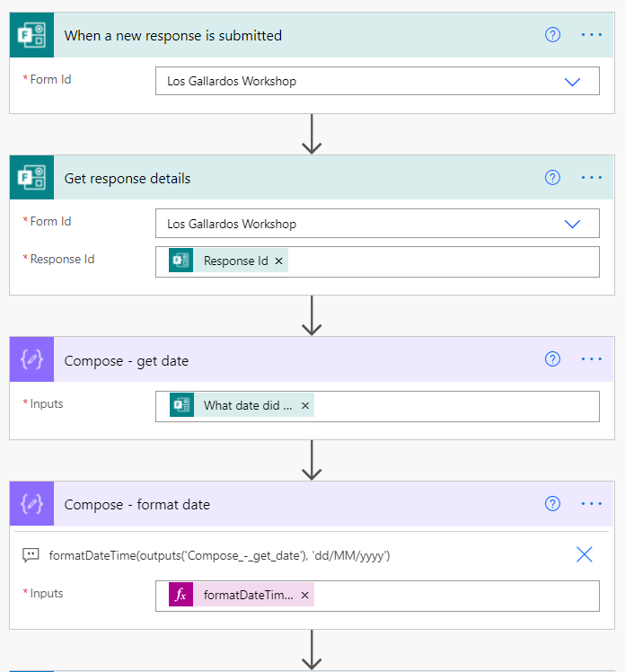Open ellipsis menu on 'Compose - get date'
The height and width of the screenshot is (672, 625).
[x=592, y=359]
